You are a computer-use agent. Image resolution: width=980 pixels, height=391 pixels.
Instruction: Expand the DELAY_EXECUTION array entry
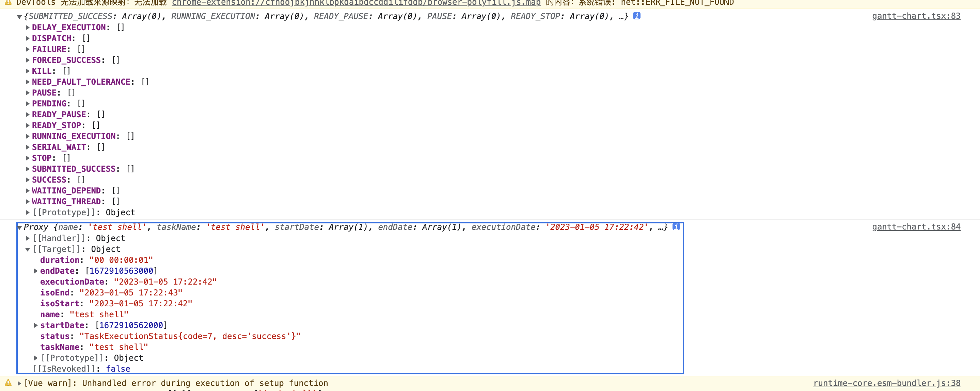tap(27, 27)
